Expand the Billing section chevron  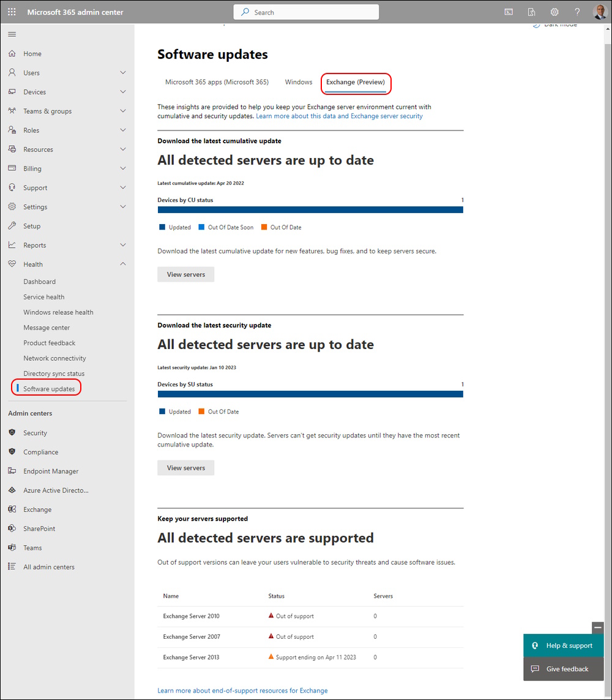(x=122, y=168)
